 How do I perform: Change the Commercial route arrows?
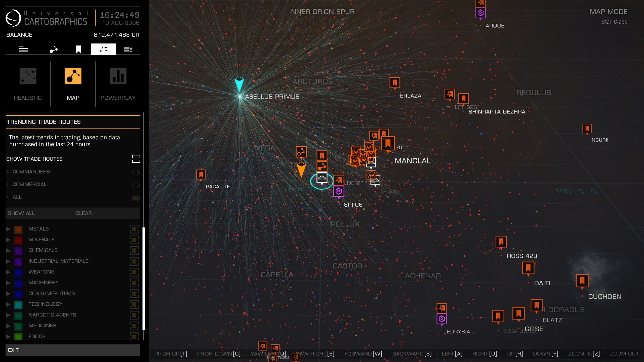136,185
